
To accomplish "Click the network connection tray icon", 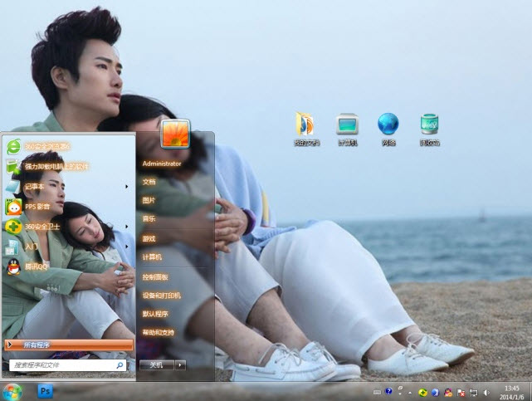I will [x=473, y=393].
